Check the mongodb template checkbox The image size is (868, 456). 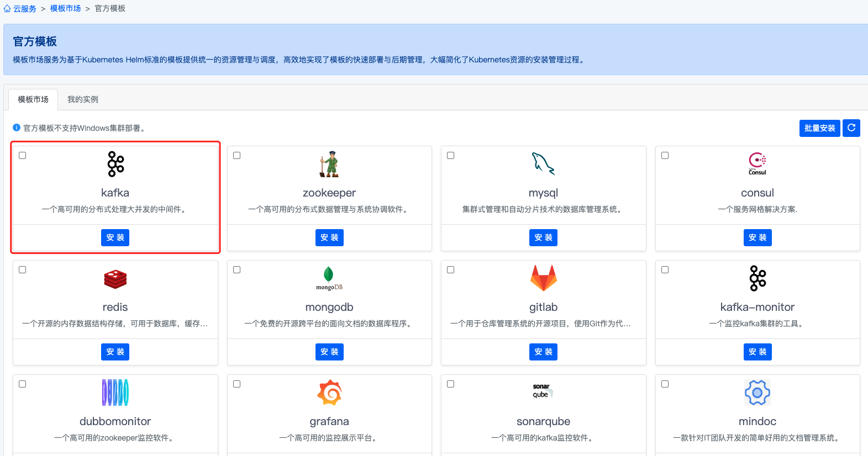237,269
